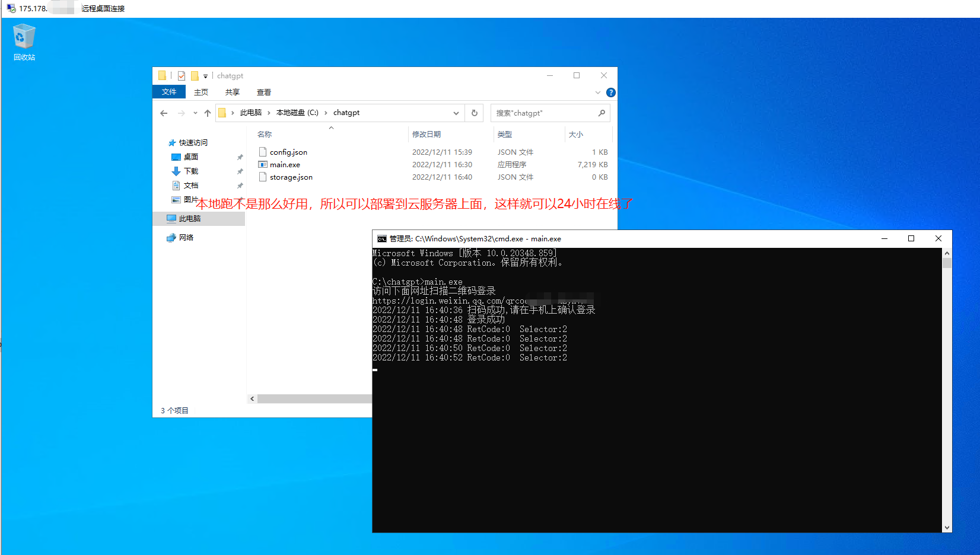Viewport: 980px width, 555px height.
Task: Select the main.exe application file
Action: pyautogui.click(x=285, y=165)
